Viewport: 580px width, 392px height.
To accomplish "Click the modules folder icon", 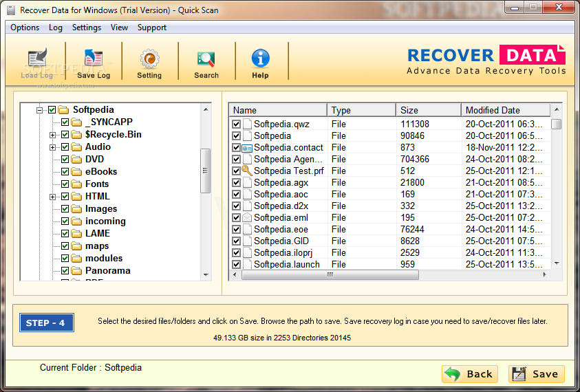I will [76, 259].
